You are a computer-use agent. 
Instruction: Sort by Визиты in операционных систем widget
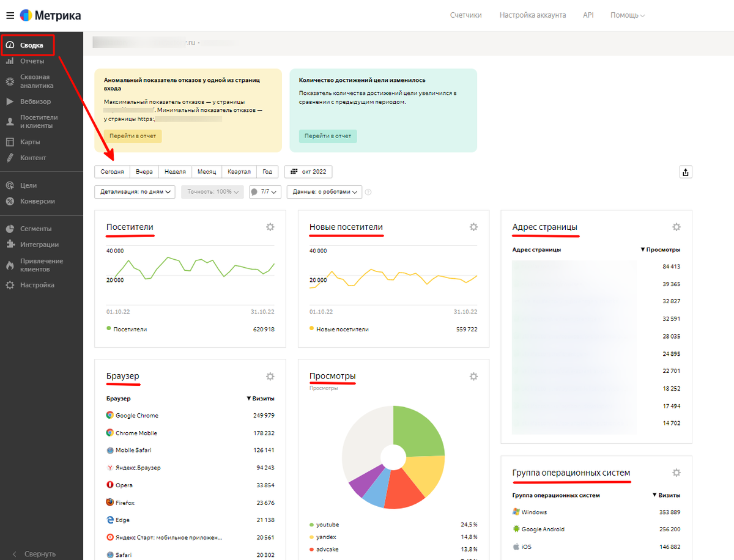pyautogui.click(x=667, y=495)
